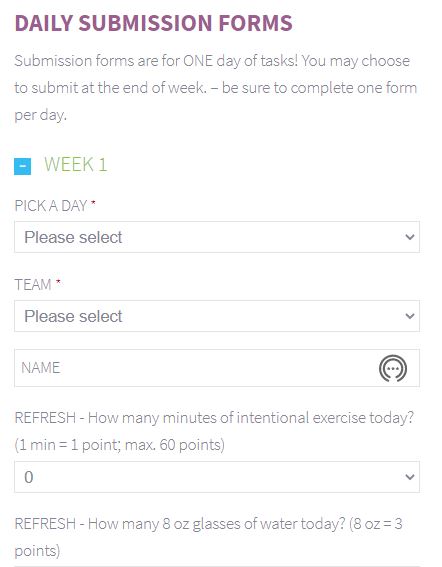Viewport: 442px width, 567px height.
Task: Click the TEAM field label
Action: click(33, 285)
